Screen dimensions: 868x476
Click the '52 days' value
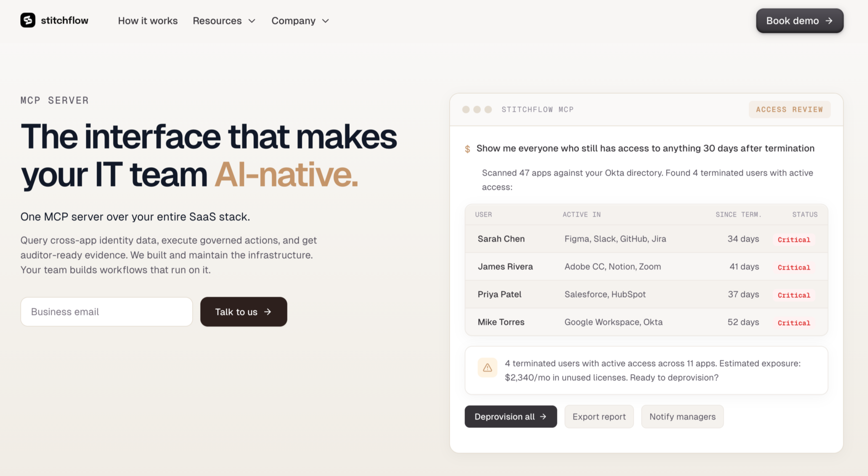click(743, 322)
